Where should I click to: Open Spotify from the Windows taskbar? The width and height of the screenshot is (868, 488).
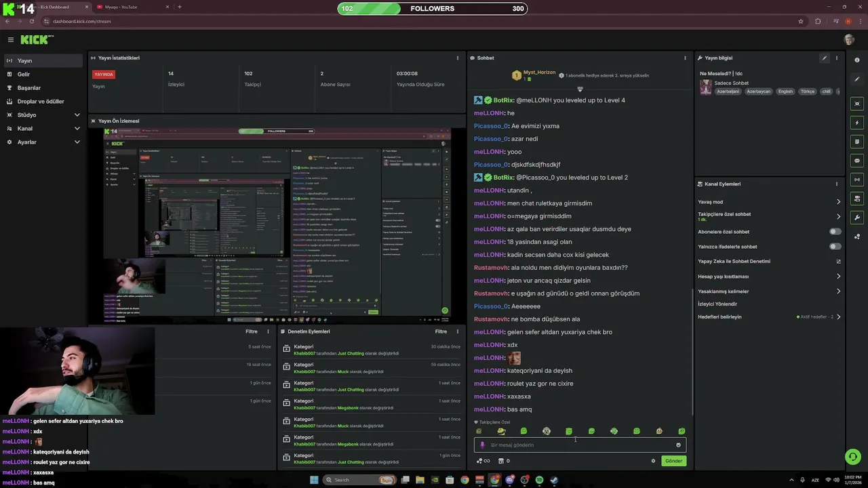coord(539,480)
